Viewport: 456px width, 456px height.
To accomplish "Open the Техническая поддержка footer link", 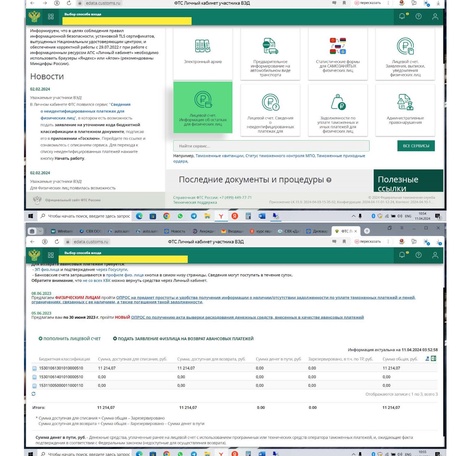I will tap(195, 202).
